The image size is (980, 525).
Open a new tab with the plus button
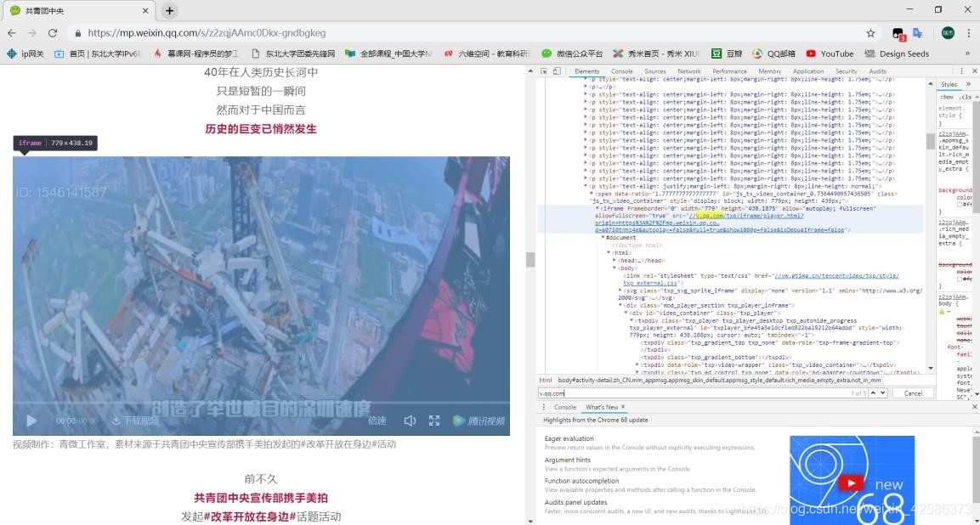click(169, 11)
